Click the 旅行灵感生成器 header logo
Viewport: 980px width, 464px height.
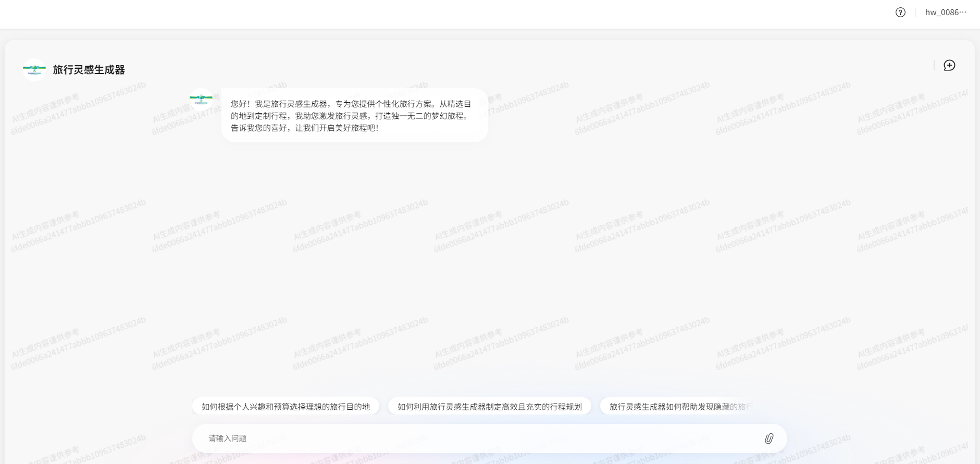coord(34,69)
